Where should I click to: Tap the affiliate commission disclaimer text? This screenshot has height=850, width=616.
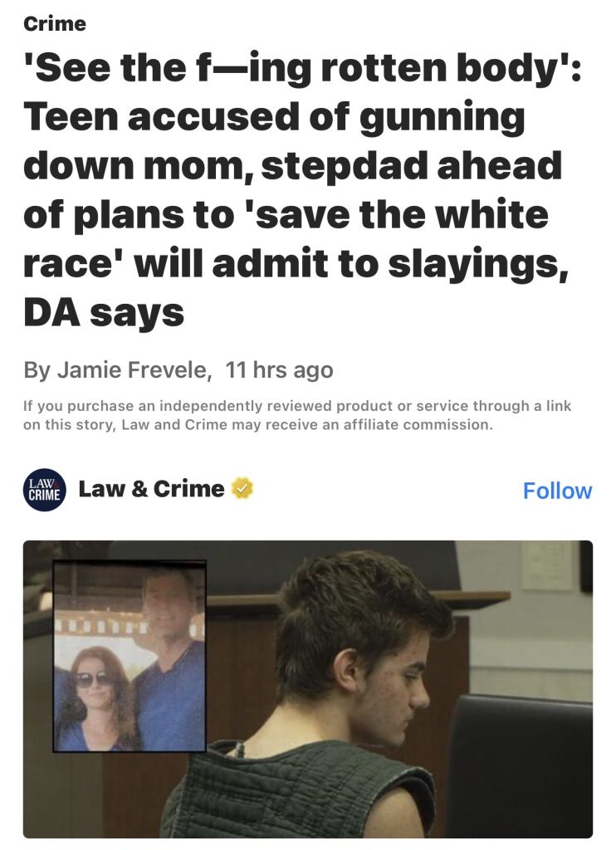pos(297,415)
